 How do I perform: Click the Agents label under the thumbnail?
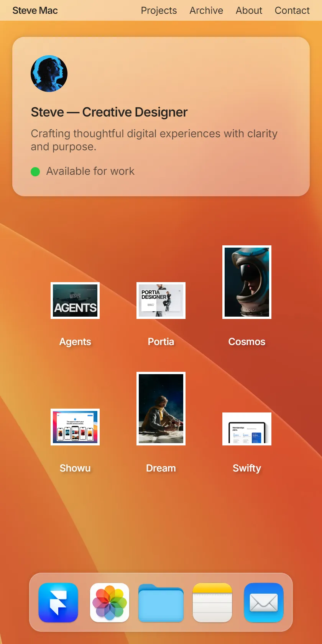click(75, 342)
